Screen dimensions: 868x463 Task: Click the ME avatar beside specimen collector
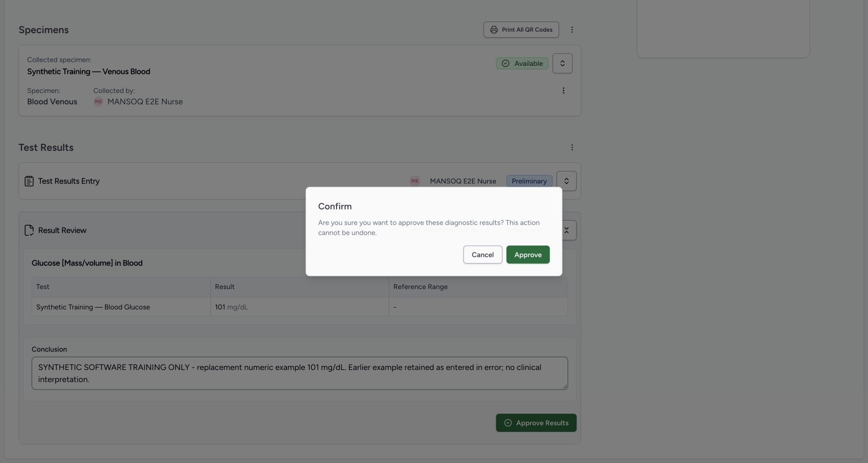(98, 102)
